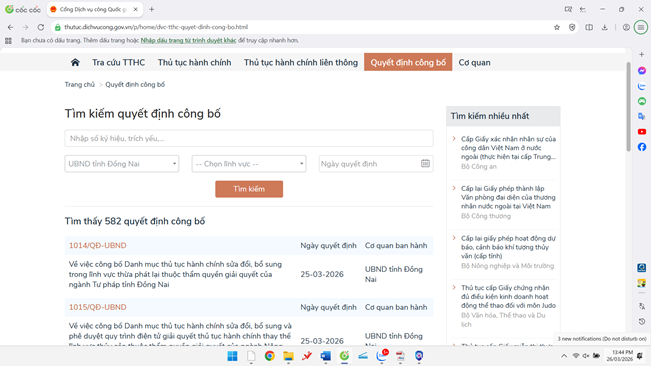The width and height of the screenshot is (651, 366).
Task: Select the 25-03-2026 date of decision 1014
Action: click(x=322, y=274)
